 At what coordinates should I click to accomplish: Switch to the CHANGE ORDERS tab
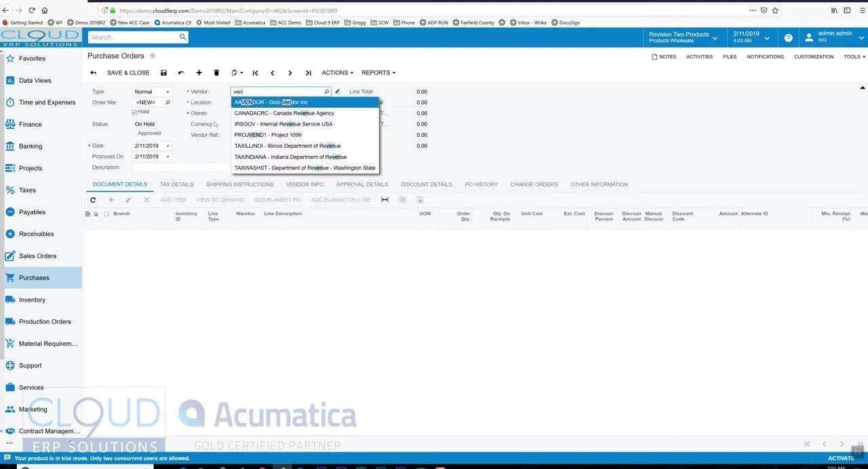pos(534,184)
